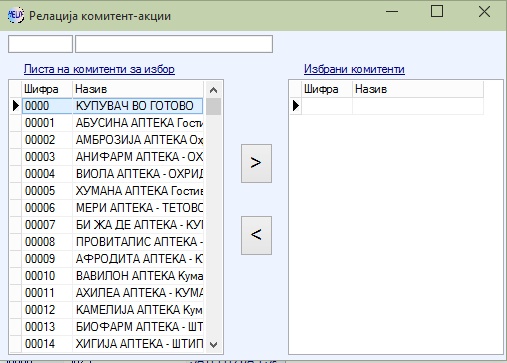Click the 'Назив' column header in the left list

point(138,89)
